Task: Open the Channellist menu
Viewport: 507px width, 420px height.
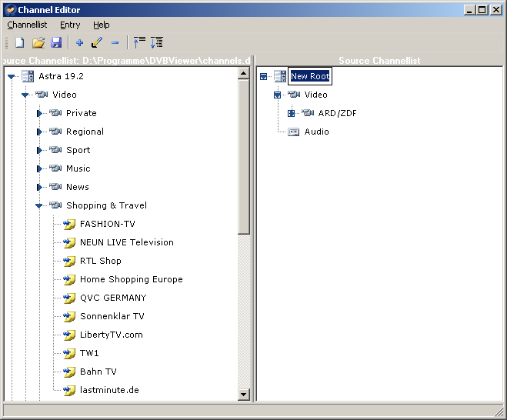Action: [27, 25]
